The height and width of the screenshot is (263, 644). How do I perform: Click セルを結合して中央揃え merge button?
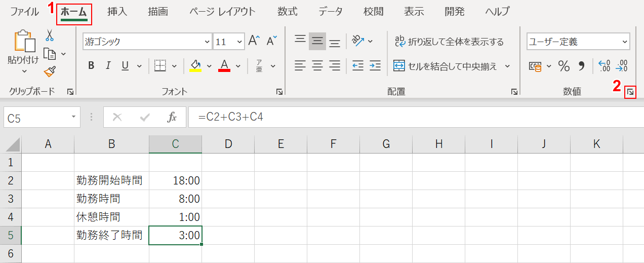point(446,66)
